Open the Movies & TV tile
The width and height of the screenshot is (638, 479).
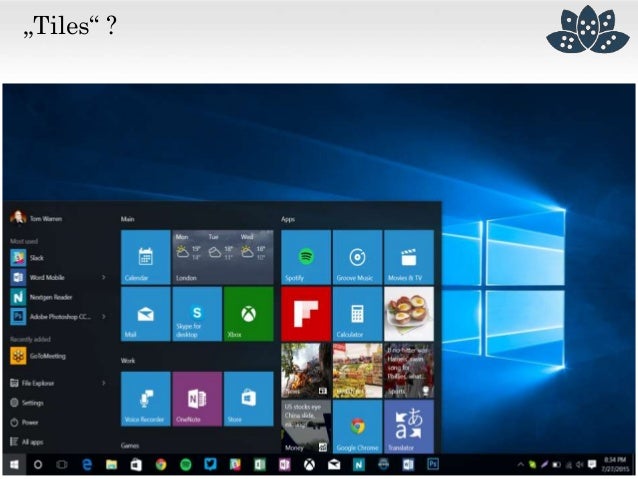(409, 257)
